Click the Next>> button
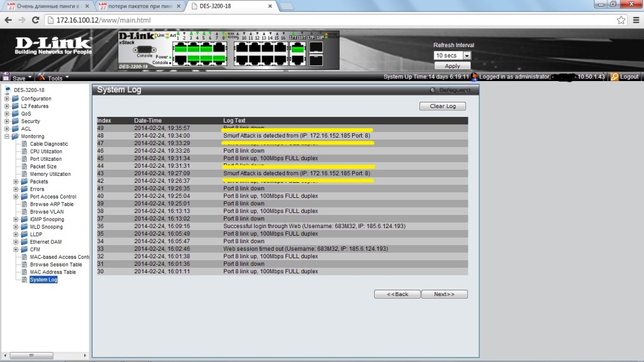 (445, 294)
